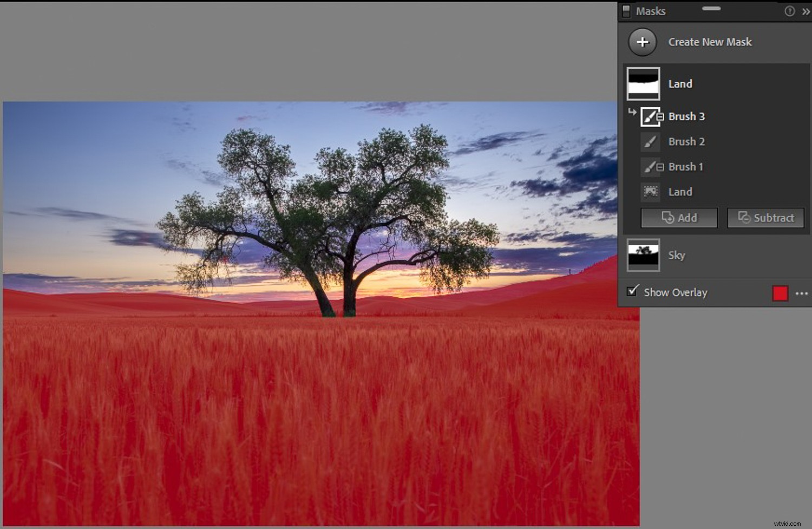Select the Brush 2 brush icon
Image resolution: width=812 pixels, height=529 pixels.
(650, 141)
